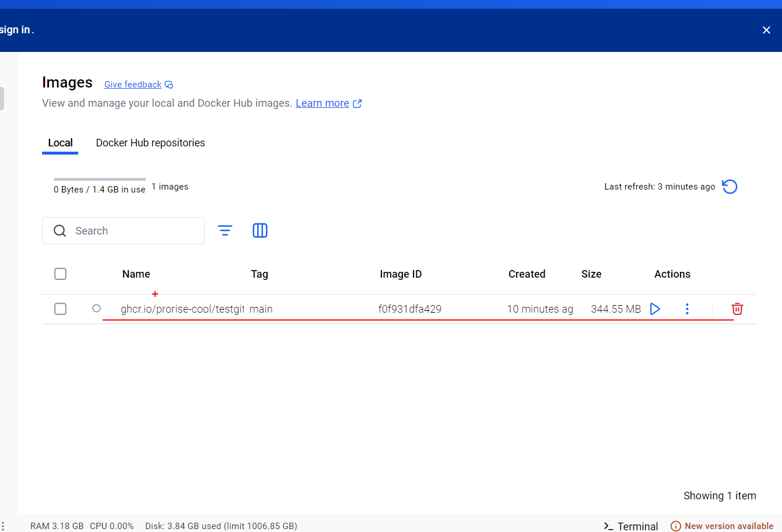The image size is (782, 532).
Task: Open the image filter options
Action: point(225,230)
